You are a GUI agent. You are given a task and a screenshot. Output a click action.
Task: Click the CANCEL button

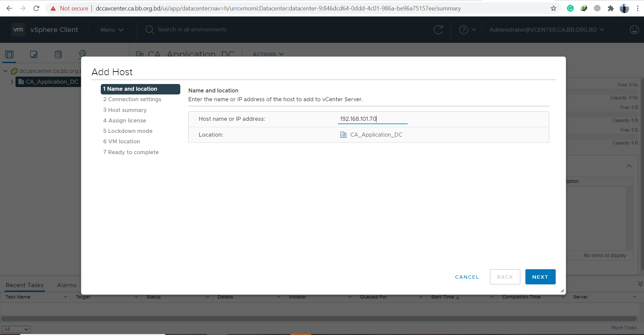point(467,277)
